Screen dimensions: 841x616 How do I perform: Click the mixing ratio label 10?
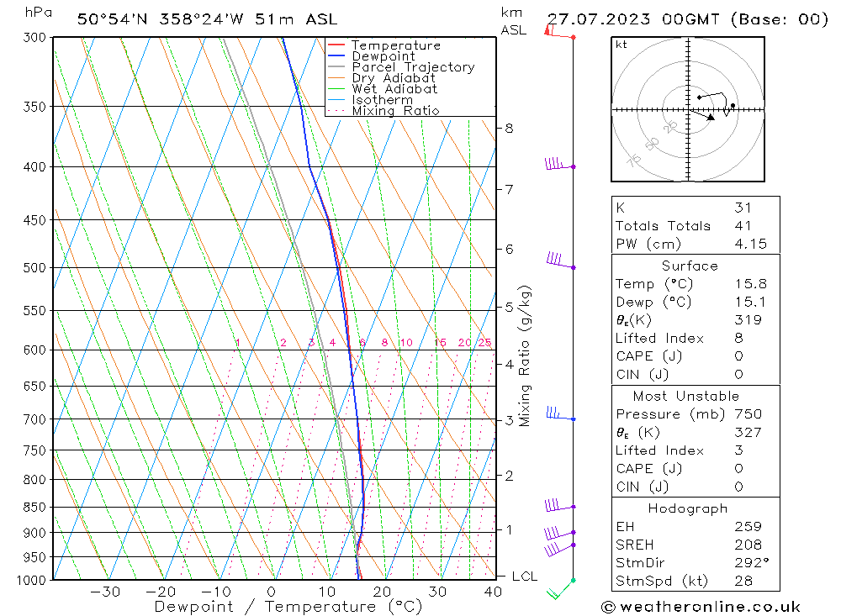406,343
